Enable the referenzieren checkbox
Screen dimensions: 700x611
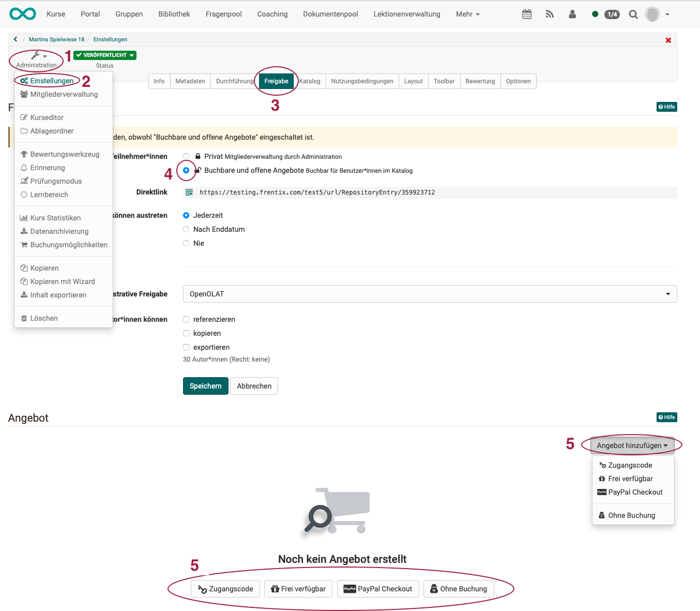tap(186, 319)
